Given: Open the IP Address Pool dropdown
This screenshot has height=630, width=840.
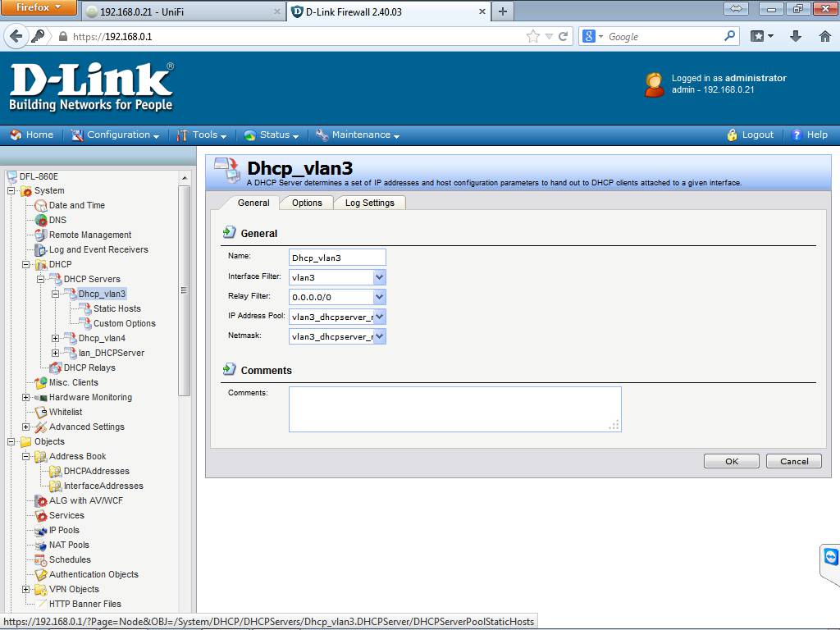Looking at the screenshot, I should (x=379, y=317).
